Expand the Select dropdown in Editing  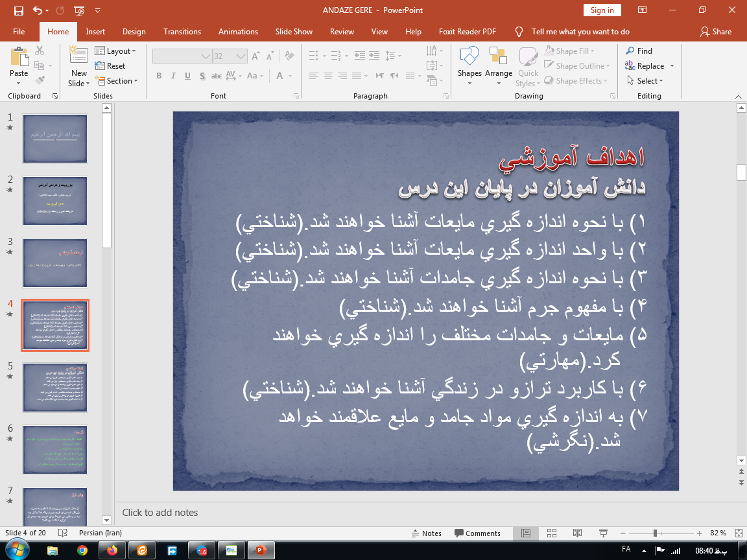[645, 81]
